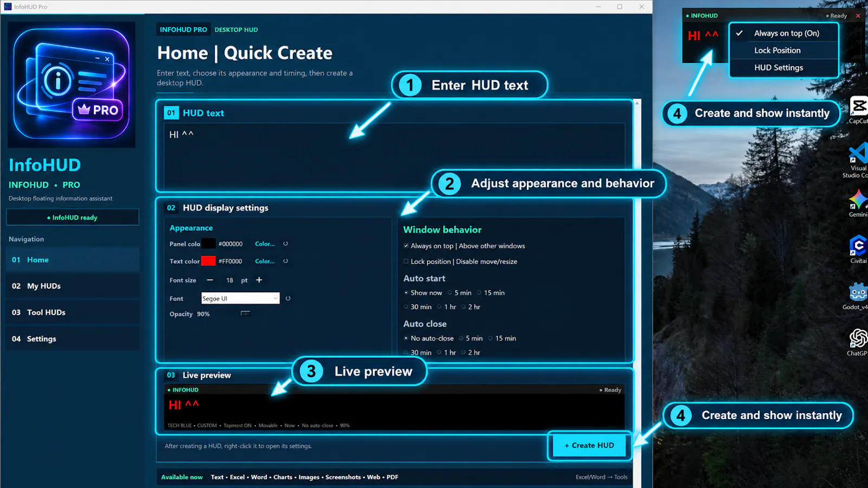Open the Segoe UI font dropdown
Image resolution: width=868 pixels, height=488 pixels.
click(240, 298)
